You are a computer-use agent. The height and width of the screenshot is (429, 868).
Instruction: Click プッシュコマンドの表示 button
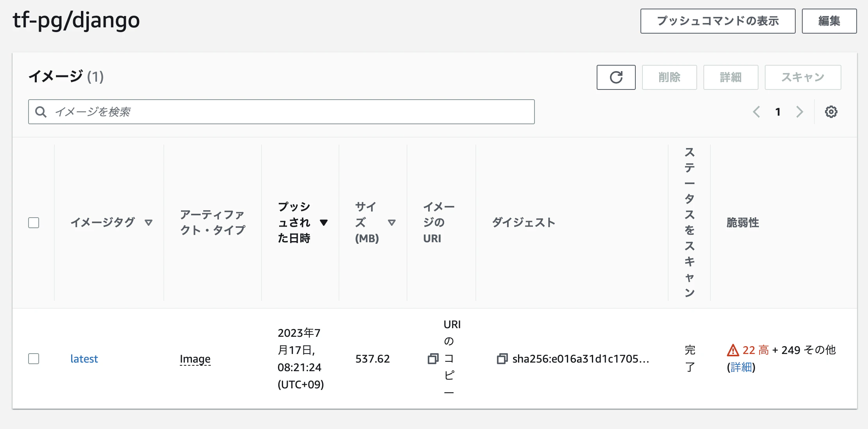point(718,21)
